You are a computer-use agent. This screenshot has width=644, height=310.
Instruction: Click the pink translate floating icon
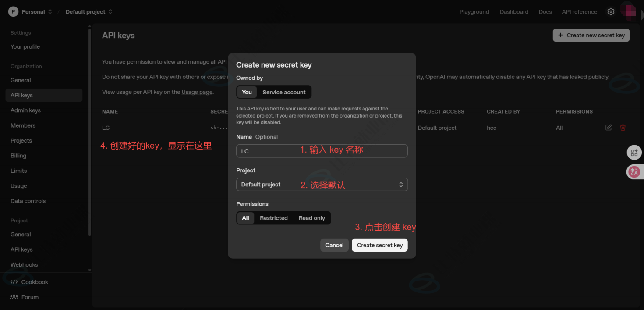click(x=634, y=172)
